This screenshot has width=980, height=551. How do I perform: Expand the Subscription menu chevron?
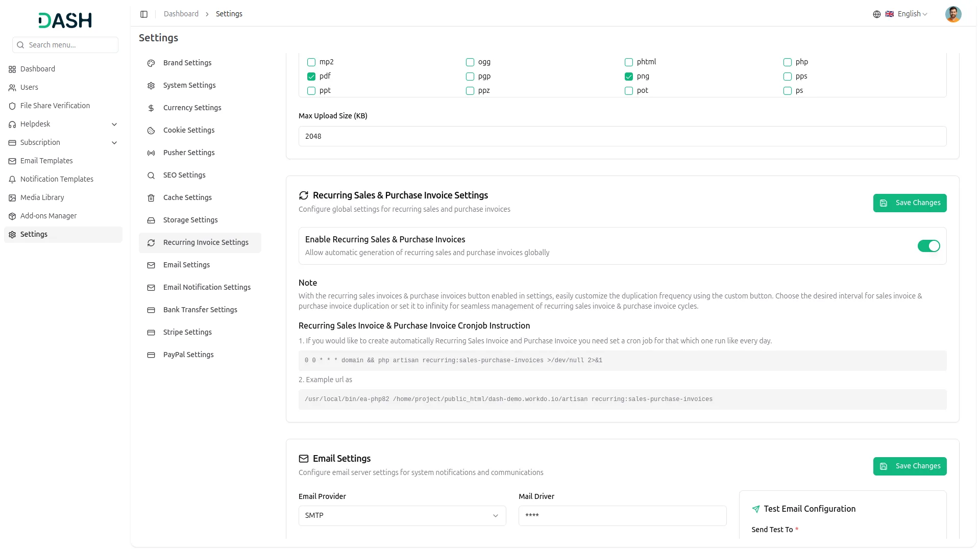(114, 143)
